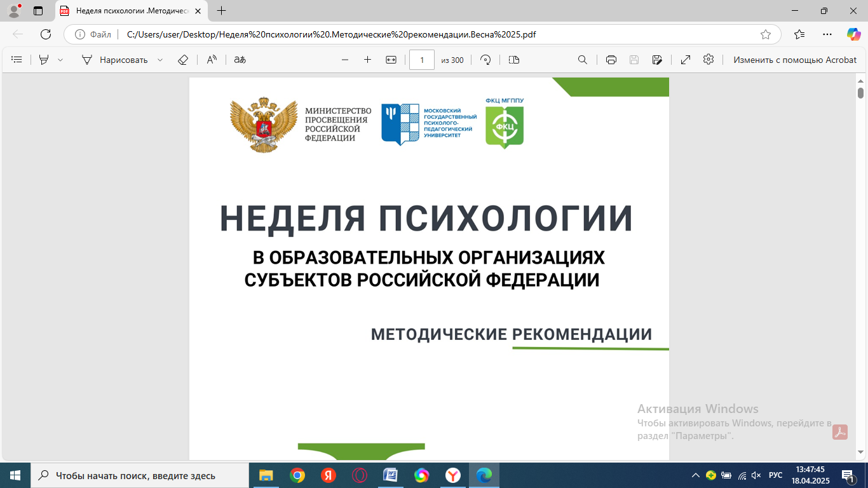Open the volume muted tray icon
Screen dimensions: 868x488
[x=756, y=475]
